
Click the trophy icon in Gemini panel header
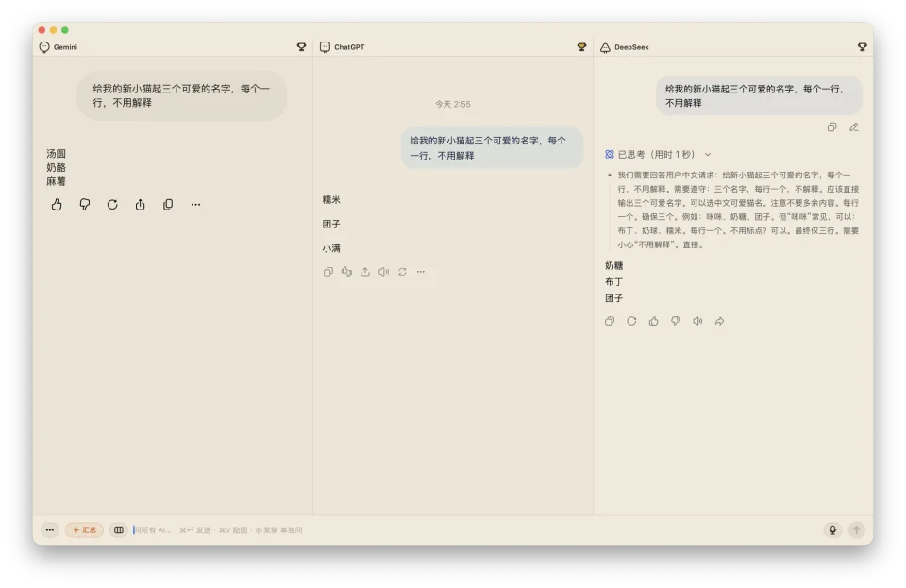pyautogui.click(x=302, y=47)
